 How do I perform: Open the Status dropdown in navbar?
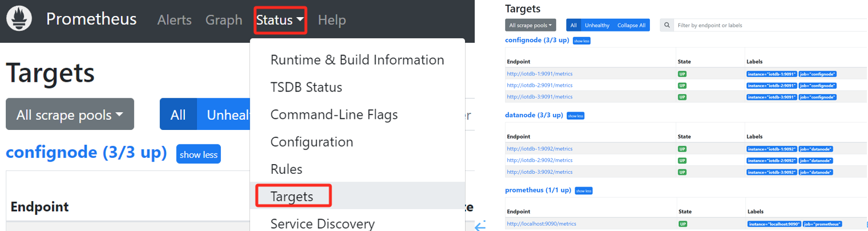(x=280, y=20)
